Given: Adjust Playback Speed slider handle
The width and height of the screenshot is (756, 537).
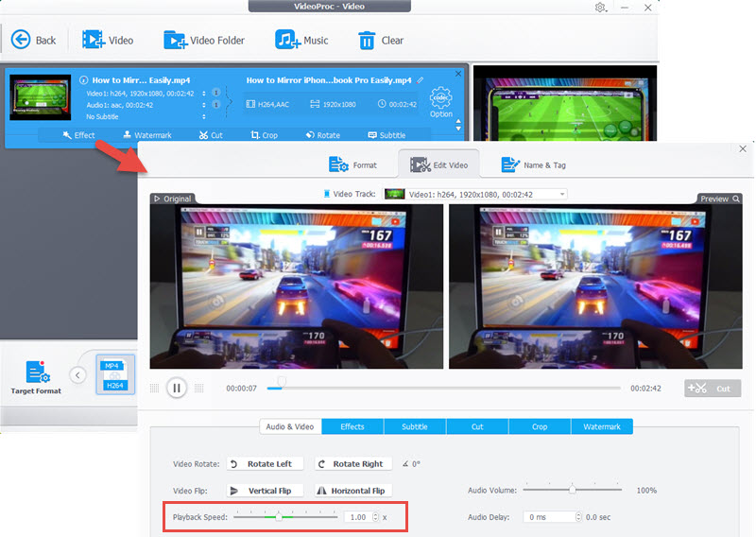Looking at the screenshot, I should click(279, 517).
